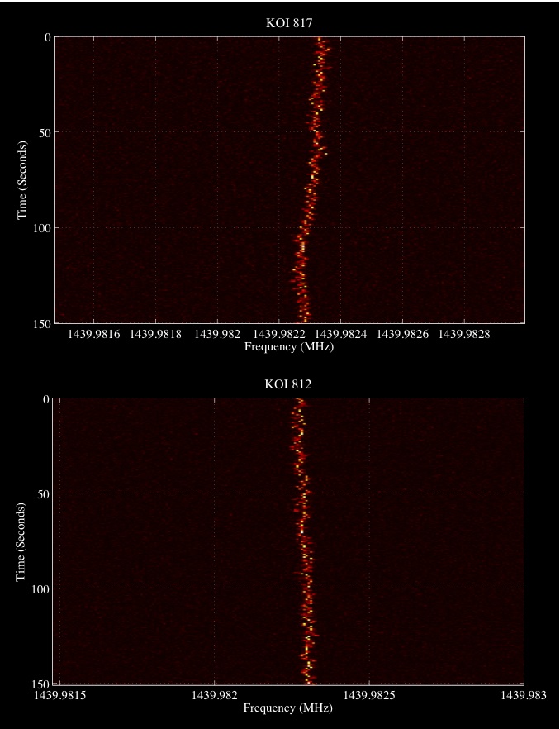560x729 pixels.
Task: Select the 1439.9822 tick label in top plot
Action: (278, 335)
